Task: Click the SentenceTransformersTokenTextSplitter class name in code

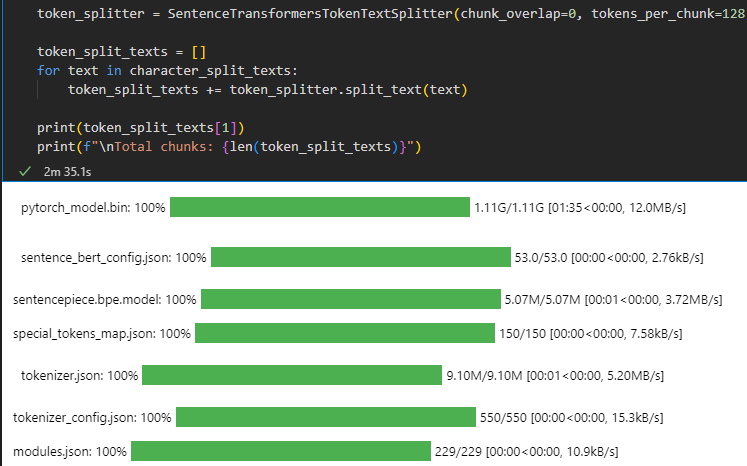Action: pos(310,13)
